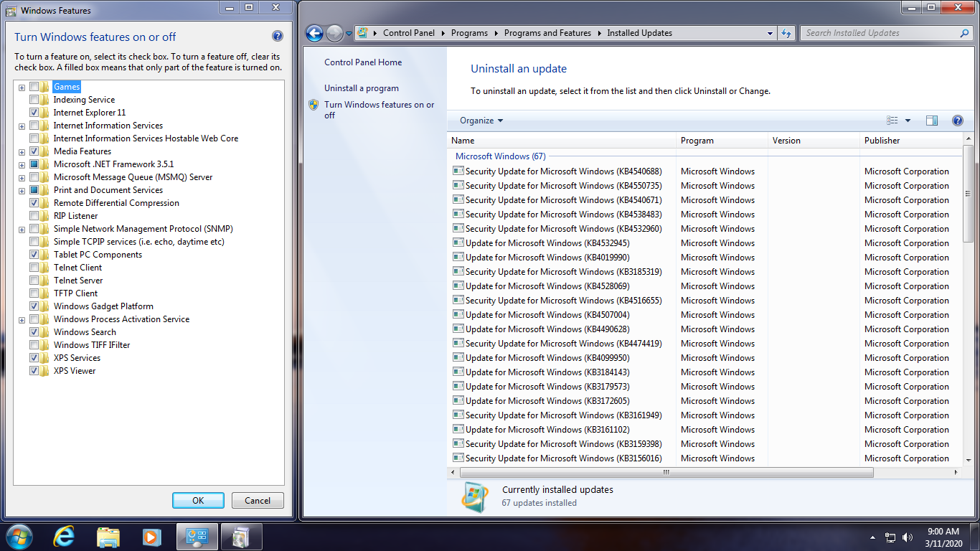Enable Telnet Client checkbox

pos(34,268)
